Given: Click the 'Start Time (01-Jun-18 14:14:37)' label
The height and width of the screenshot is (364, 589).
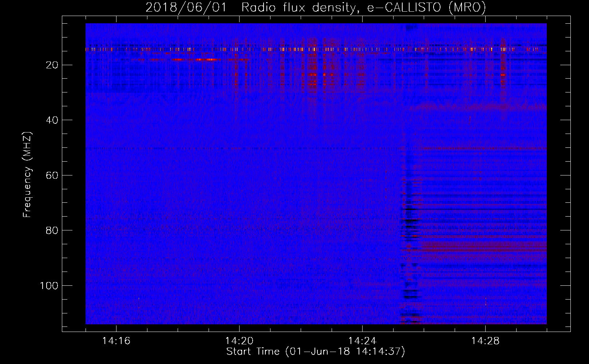Looking at the screenshot, I should coord(316,352).
